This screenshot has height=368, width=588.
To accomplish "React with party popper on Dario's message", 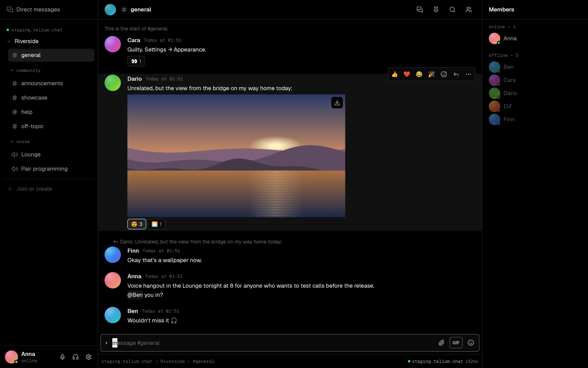I will tap(431, 74).
